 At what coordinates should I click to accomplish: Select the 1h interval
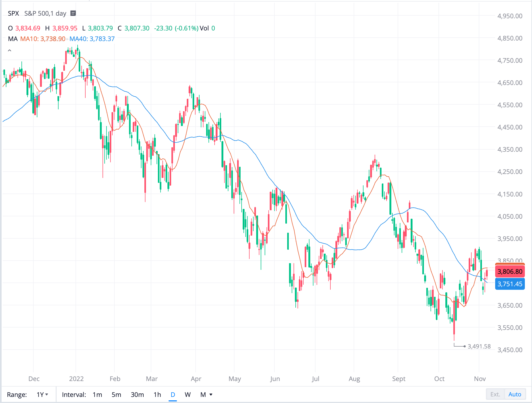point(157,394)
